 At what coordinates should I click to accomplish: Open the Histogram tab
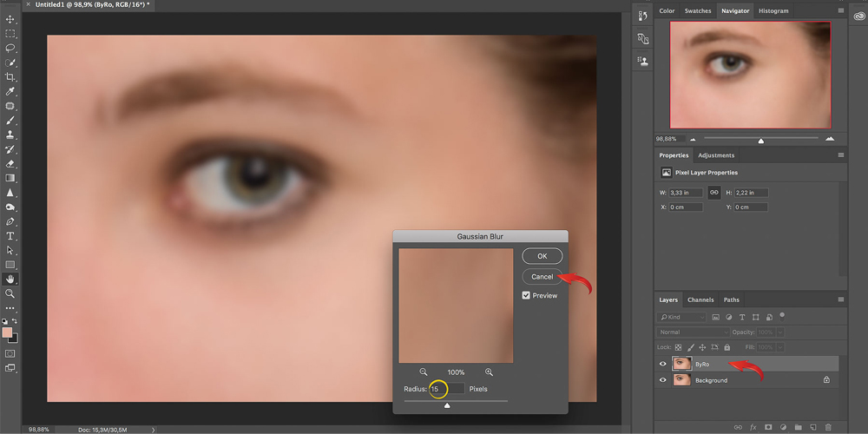point(773,10)
